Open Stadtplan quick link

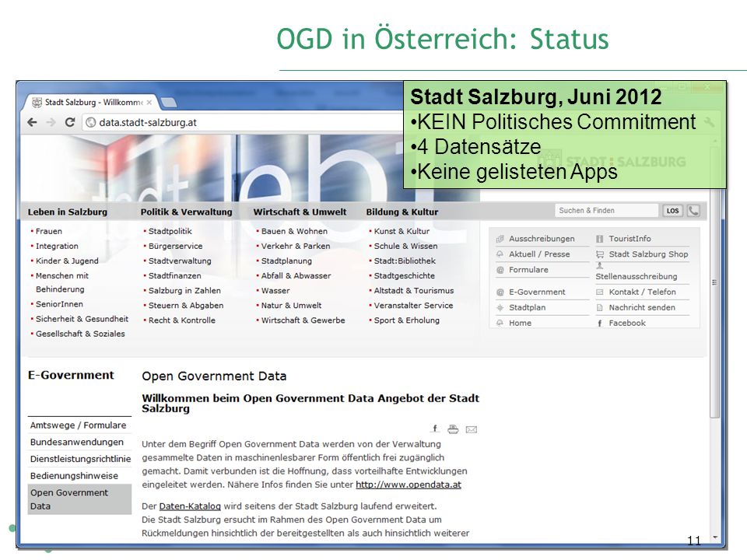click(x=527, y=308)
